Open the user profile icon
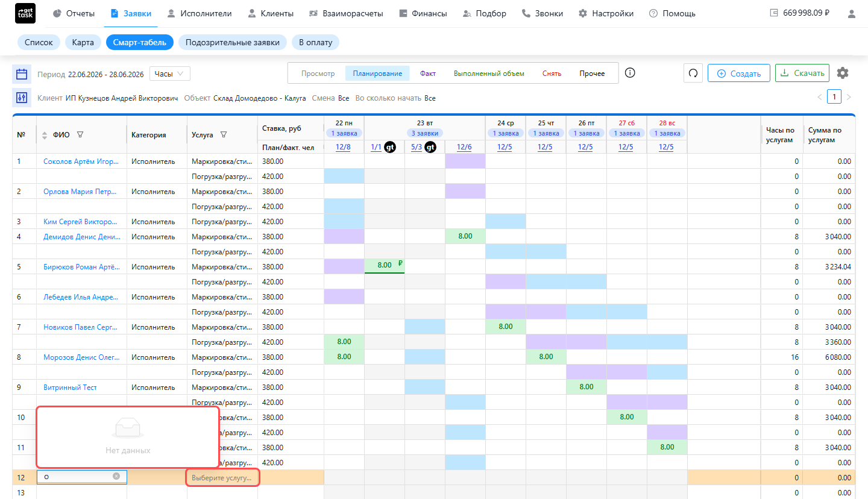Image resolution: width=868 pixels, height=499 pixels. (852, 13)
